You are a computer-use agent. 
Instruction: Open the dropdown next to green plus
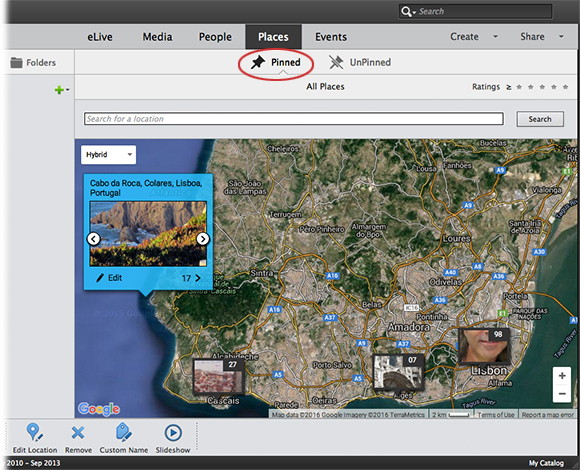tap(68, 89)
